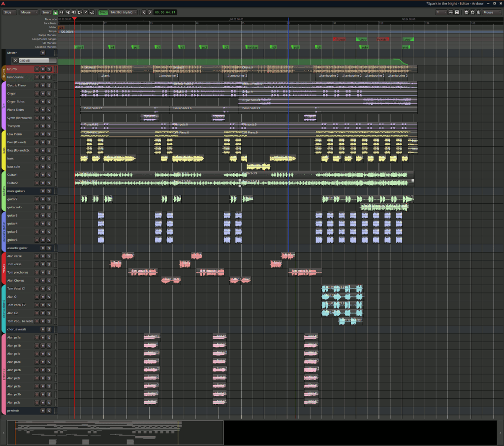504x446 pixels.
Task: Mute the Drums track
Action: pyautogui.click(x=43, y=69)
